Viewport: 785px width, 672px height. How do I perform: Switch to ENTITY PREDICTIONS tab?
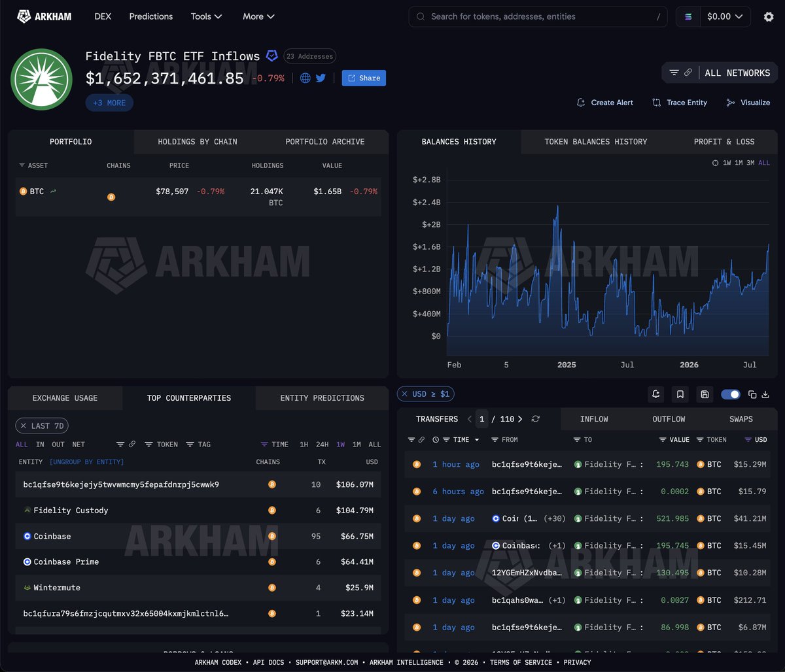323,398
